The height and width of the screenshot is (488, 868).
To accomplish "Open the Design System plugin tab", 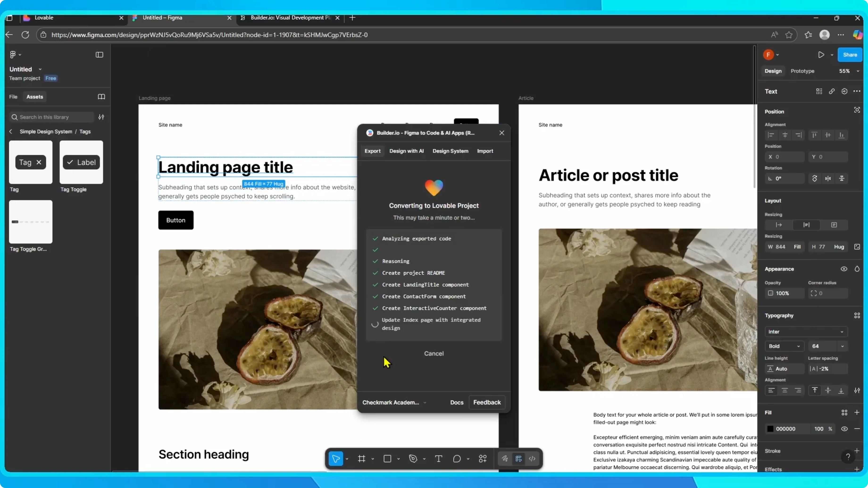I will pos(450,151).
